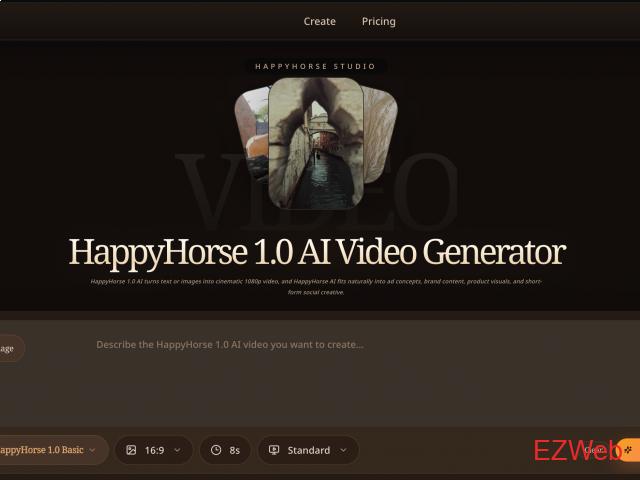Click the sparkle icon on orange button
The image size is (640, 480).
pos(628,450)
